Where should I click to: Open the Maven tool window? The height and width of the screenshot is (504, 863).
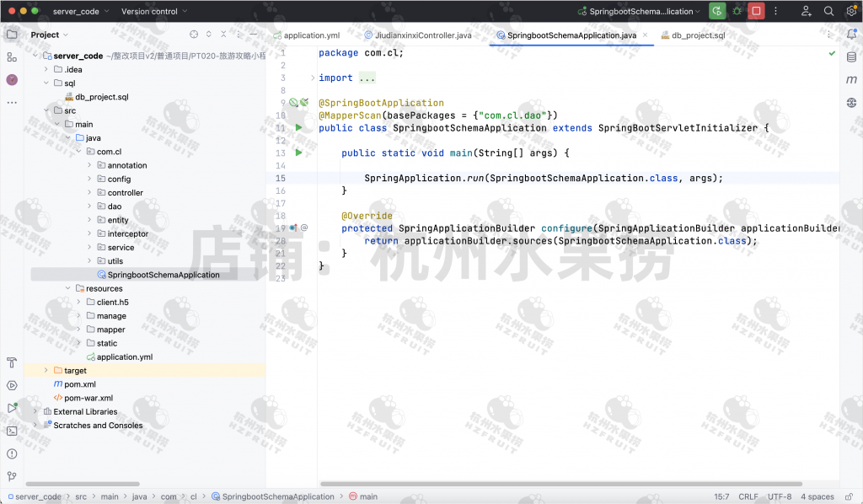[x=851, y=79]
